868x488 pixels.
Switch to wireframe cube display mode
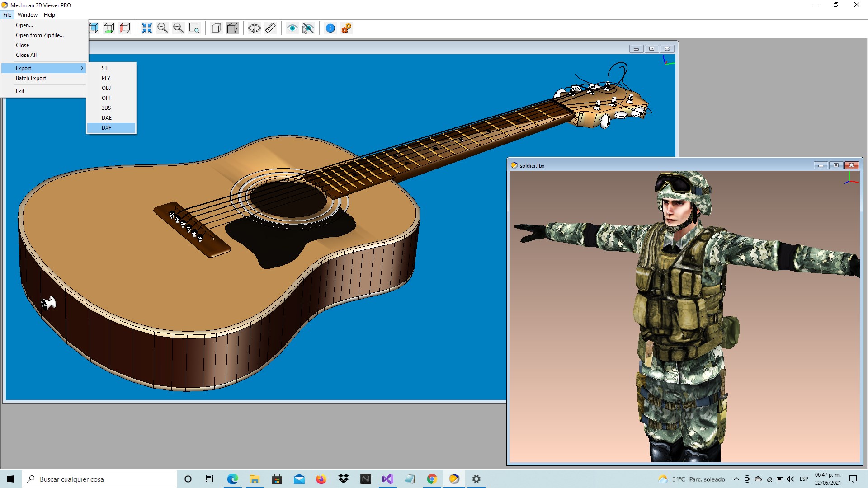[x=217, y=28]
